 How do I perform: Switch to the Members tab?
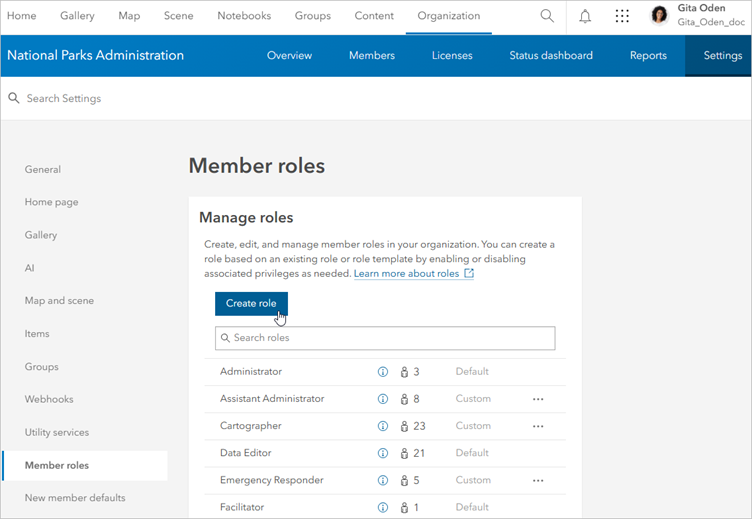click(372, 56)
